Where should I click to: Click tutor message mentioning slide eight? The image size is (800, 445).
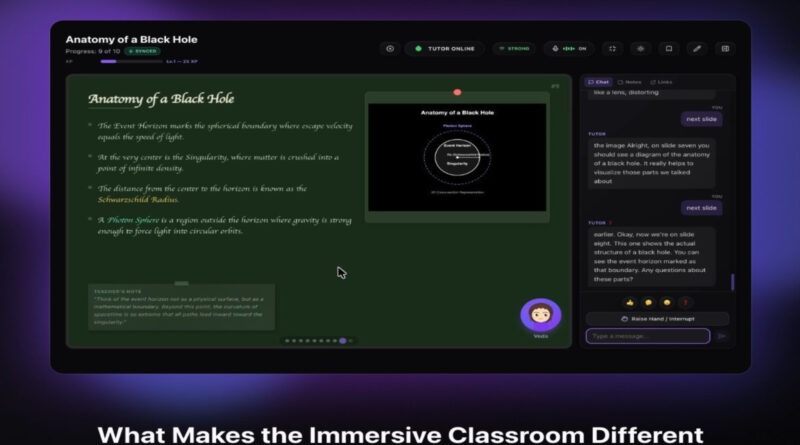click(652, 257)
